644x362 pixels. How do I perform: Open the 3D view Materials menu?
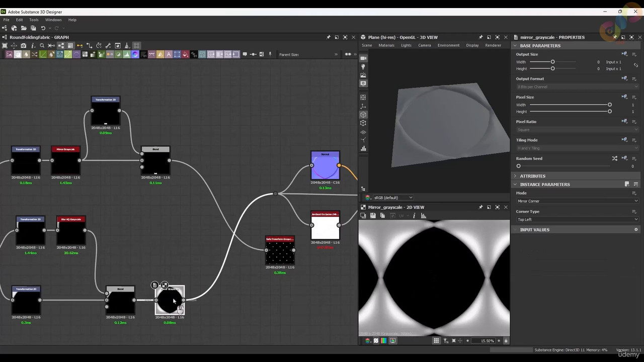pyautogui.click(x=386, y=45)
